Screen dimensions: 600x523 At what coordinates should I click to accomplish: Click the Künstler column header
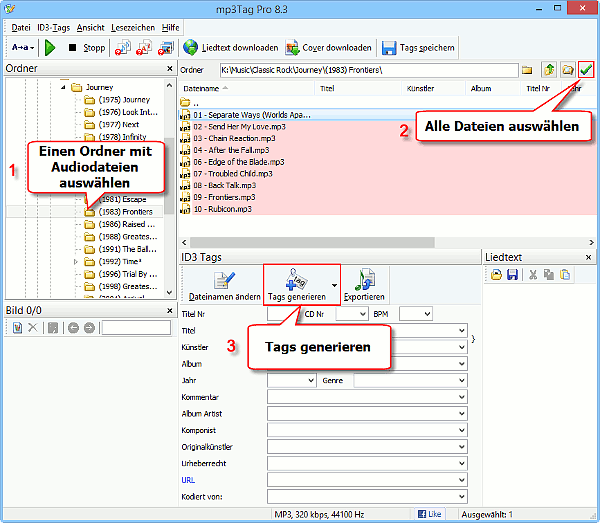(x=433, y=88)
